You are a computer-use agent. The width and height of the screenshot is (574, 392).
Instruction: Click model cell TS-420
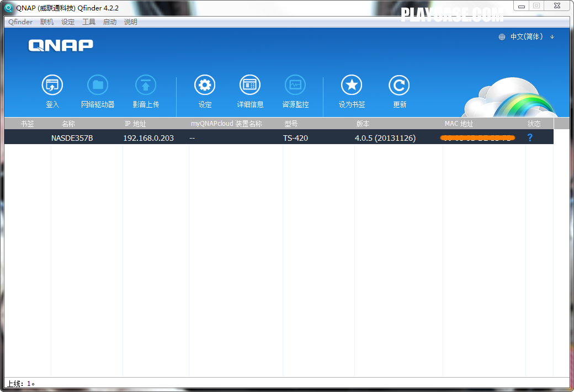tap(295, 138)
